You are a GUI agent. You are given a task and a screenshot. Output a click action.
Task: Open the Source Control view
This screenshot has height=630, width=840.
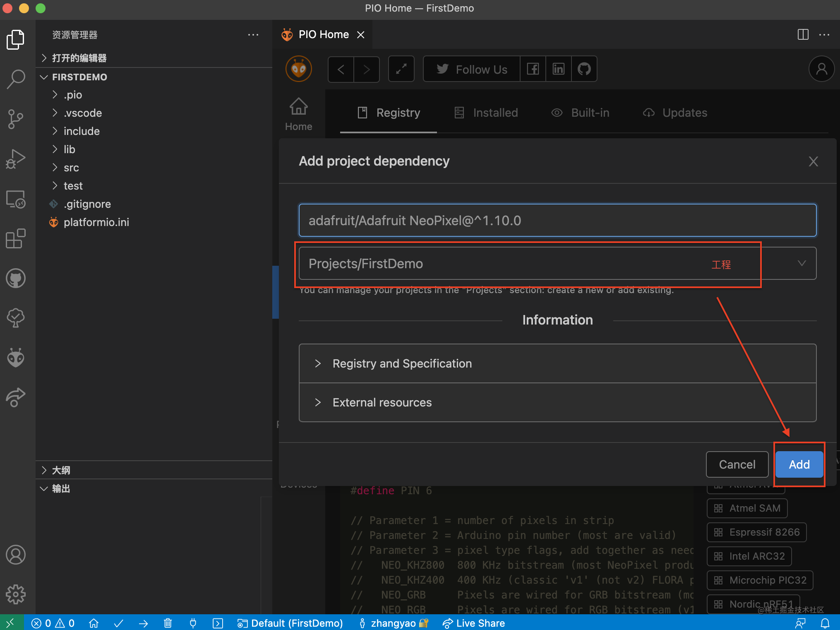click(x=16, y=119)
